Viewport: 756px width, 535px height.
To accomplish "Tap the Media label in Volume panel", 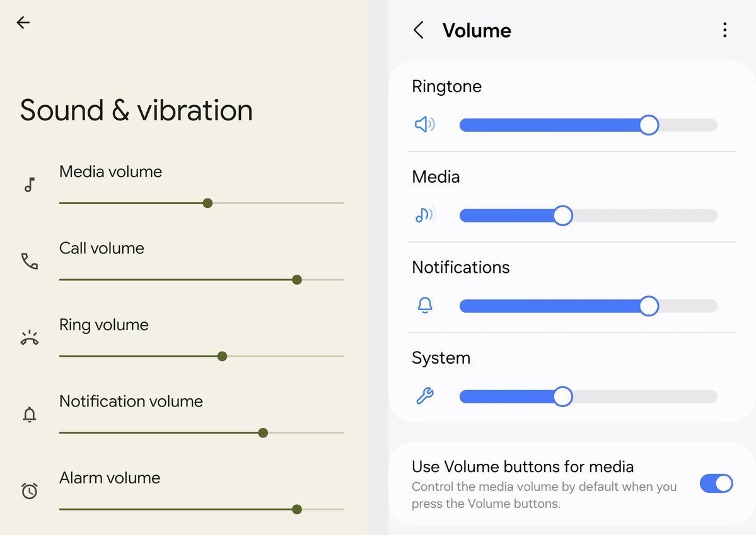I will 436,177.
